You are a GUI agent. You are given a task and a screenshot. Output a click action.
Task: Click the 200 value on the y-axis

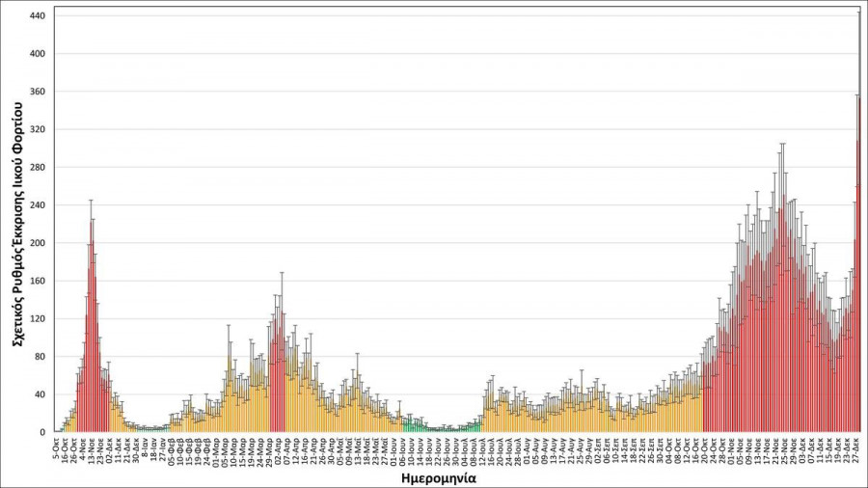(38, 243)
